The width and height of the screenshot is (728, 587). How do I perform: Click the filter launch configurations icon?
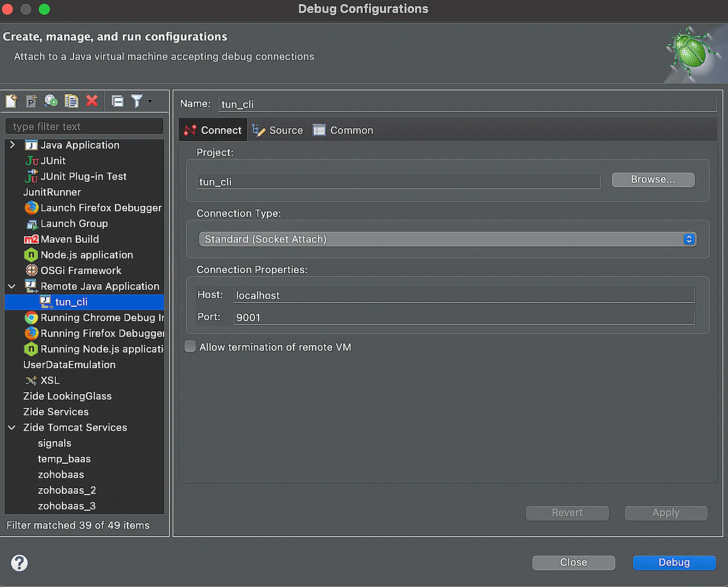click(137, 101)
